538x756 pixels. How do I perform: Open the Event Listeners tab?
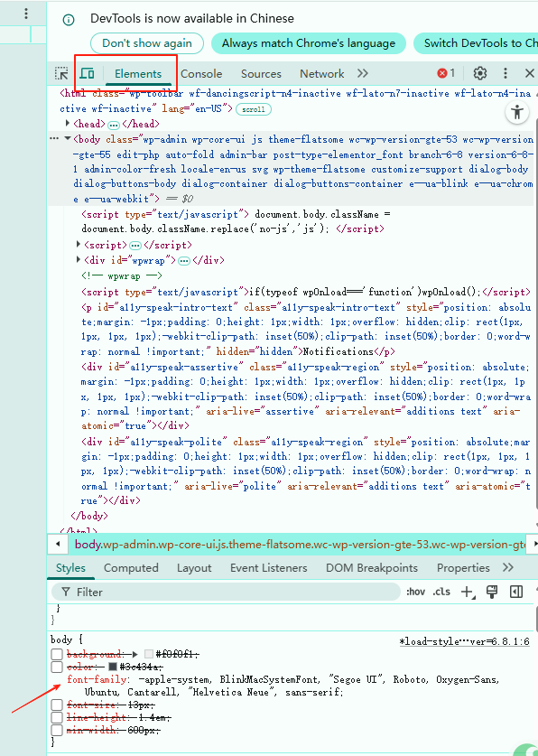pos(268,568)
